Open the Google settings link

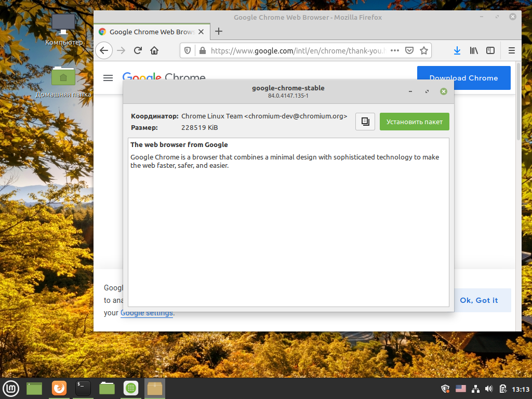pos(147,313)
